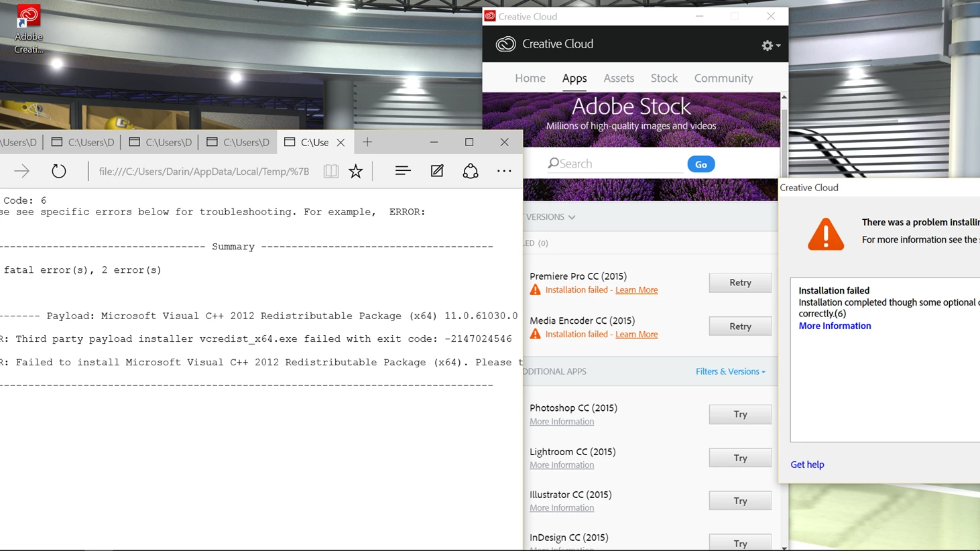Switch to the Stock tab
The image size is (980, 551).
(664, 78)
